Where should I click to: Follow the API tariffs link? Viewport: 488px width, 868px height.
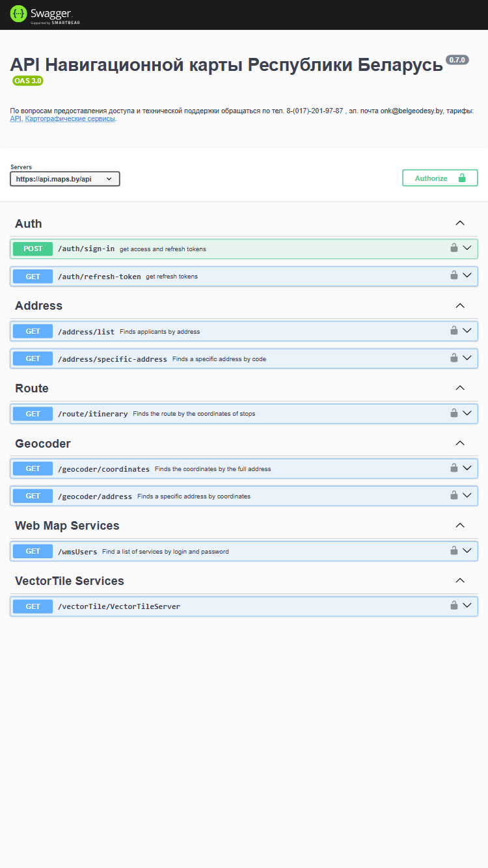point(16,119)
